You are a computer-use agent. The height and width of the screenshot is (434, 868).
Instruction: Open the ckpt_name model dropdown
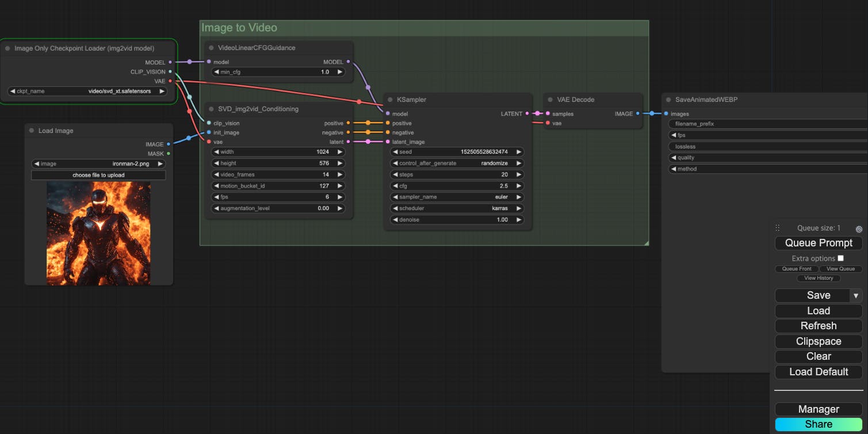(x=87, y=91)
